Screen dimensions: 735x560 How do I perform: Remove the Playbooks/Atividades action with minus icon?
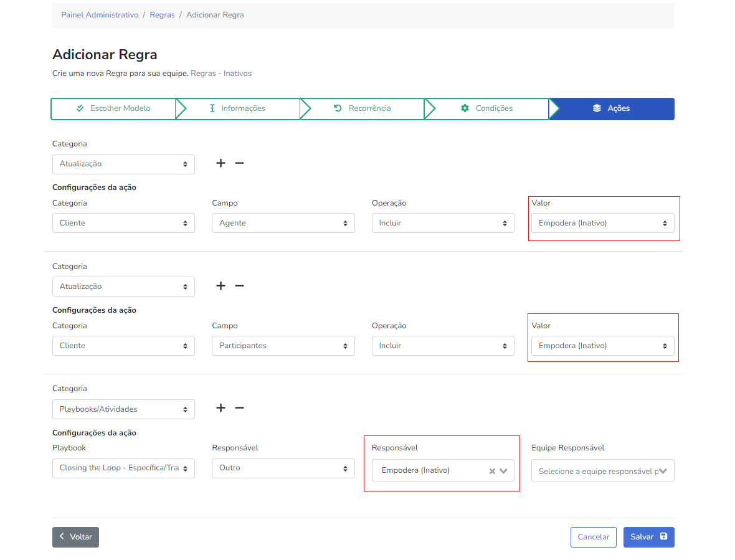[x=239, y=408]
